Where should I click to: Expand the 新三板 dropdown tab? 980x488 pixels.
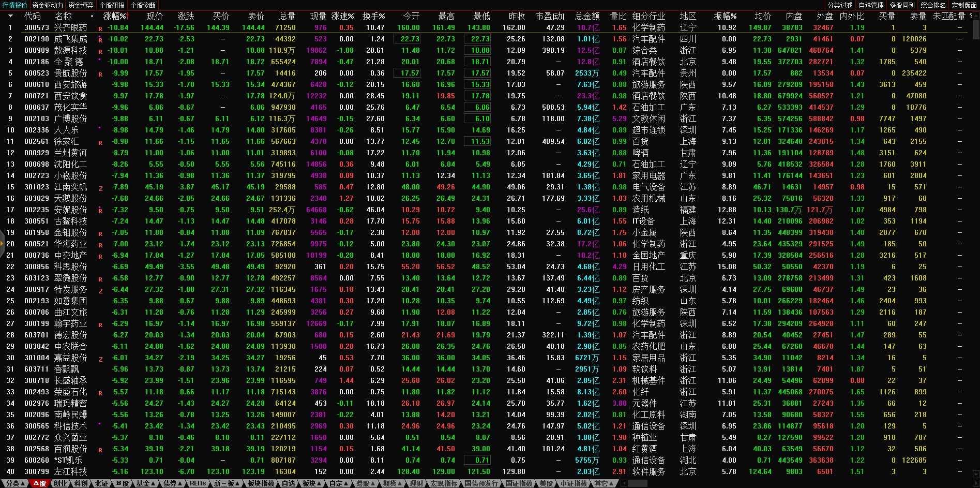point(227,483)
